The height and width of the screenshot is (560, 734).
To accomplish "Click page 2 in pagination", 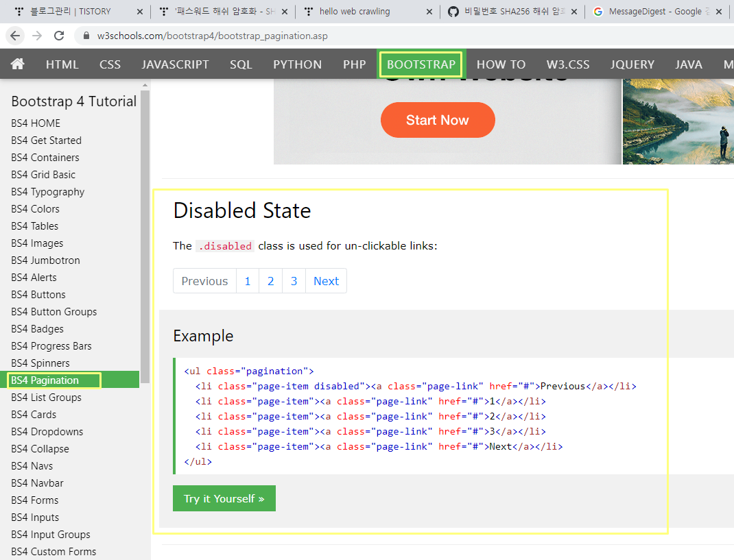I will point(270,281).
